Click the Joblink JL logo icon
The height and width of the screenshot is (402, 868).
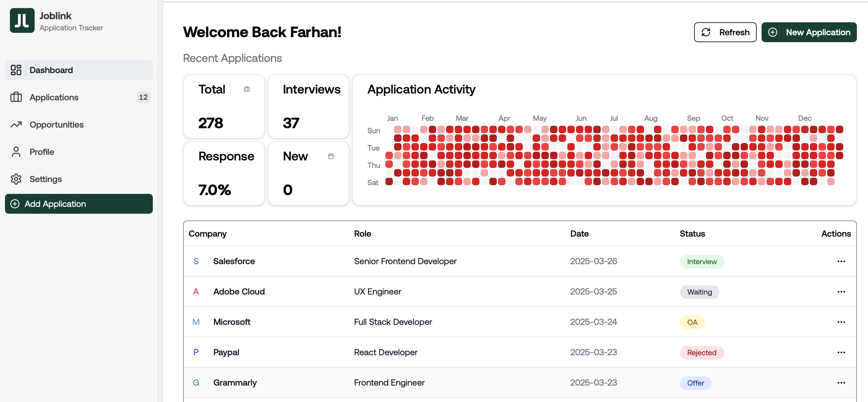22,21
